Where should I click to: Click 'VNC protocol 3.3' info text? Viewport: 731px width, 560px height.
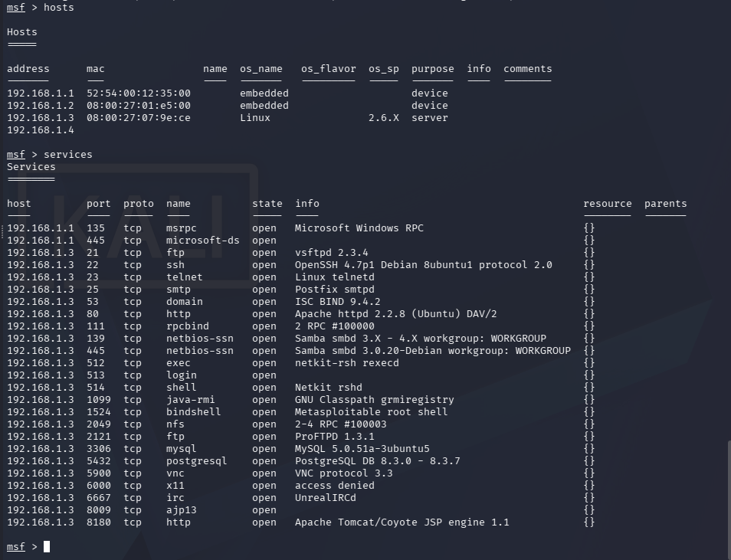[x=343, y=473]
